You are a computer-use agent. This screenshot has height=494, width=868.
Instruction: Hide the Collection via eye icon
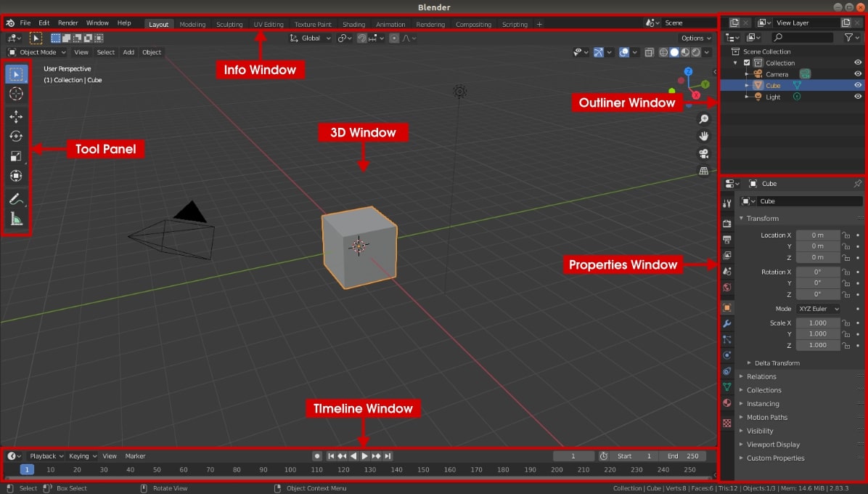[x=858, y=62]
